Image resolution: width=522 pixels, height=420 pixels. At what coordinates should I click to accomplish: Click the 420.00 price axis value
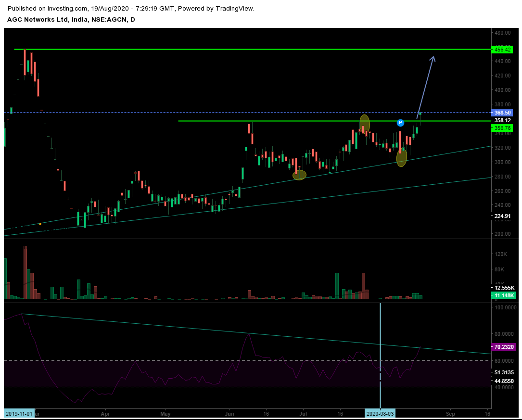[503, 76]
